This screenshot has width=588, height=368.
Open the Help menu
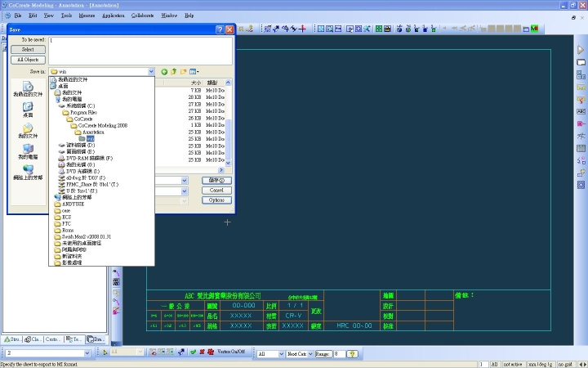coord(189,16)
